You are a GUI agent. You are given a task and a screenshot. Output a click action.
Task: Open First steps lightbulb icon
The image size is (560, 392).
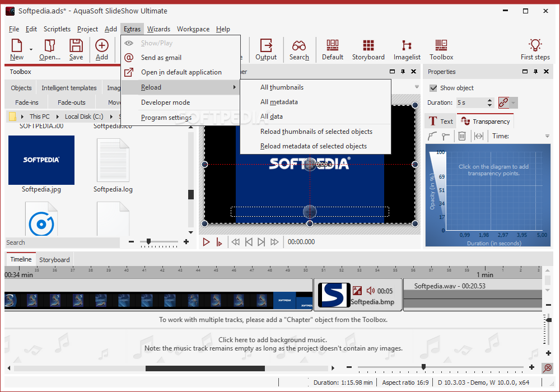[x=535, y=49]
